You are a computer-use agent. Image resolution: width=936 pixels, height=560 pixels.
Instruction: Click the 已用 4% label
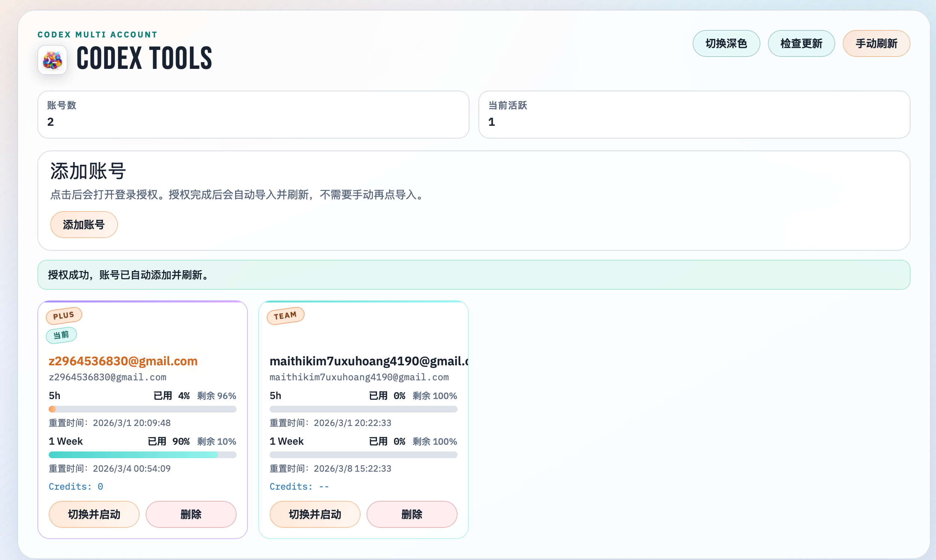point(172,396)
